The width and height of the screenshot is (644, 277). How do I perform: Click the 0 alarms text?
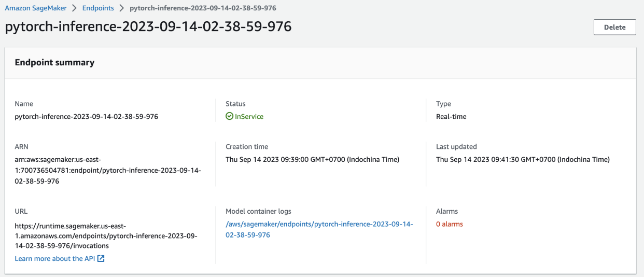(x=450, y=224)
